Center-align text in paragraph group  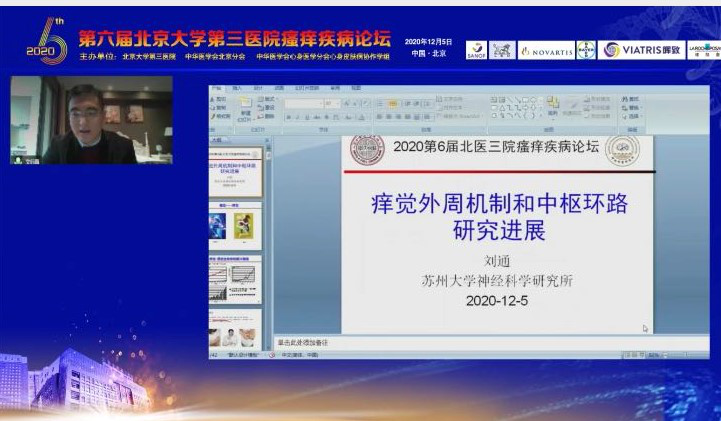pyautogui.click(x=389, y=117)
